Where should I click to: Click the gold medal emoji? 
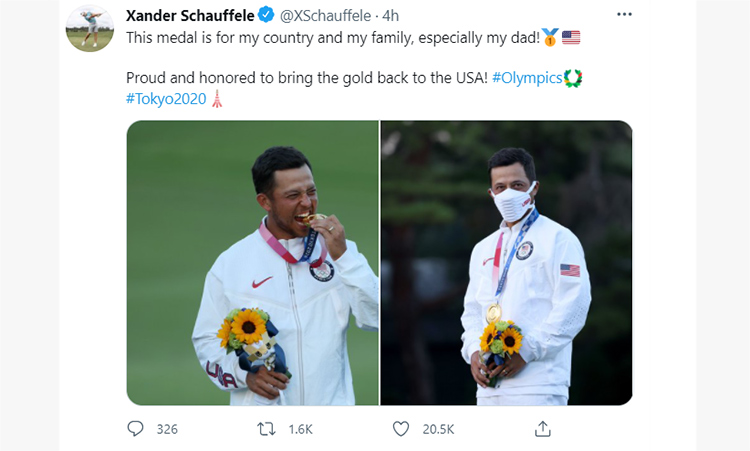coord(550,37)
